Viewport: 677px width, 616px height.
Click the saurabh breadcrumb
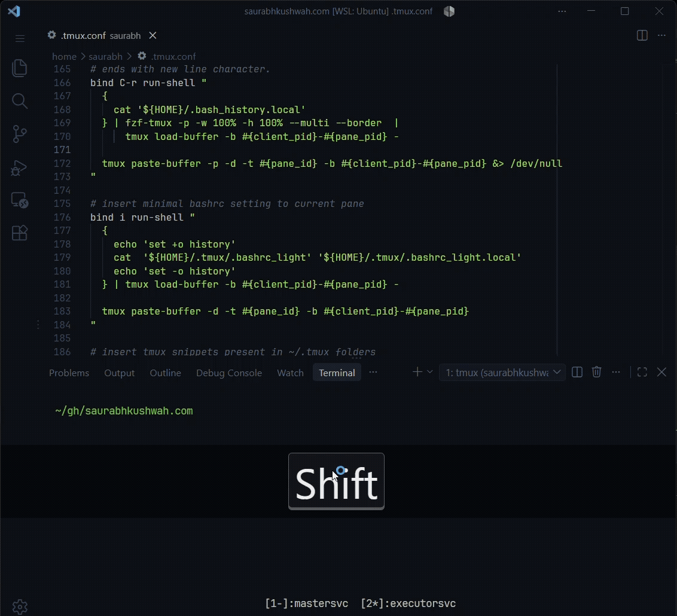tap(105, 57)
